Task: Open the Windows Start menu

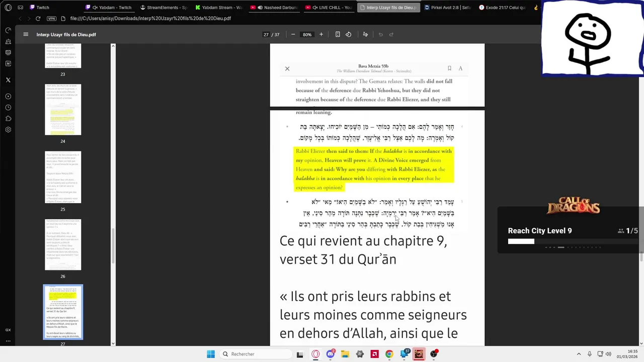Action: (211, 354)
